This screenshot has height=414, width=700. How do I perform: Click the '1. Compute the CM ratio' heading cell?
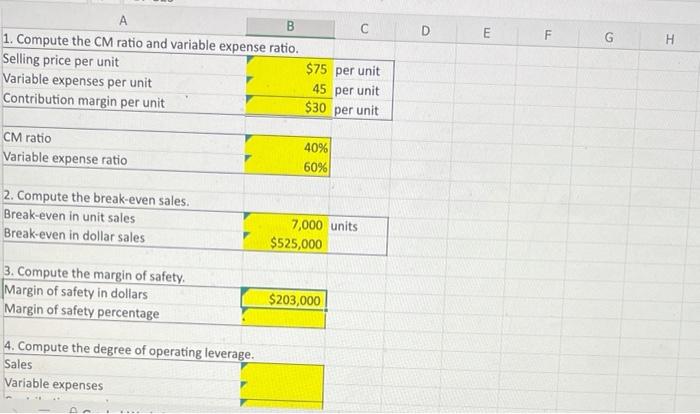(x=150, y=43)
